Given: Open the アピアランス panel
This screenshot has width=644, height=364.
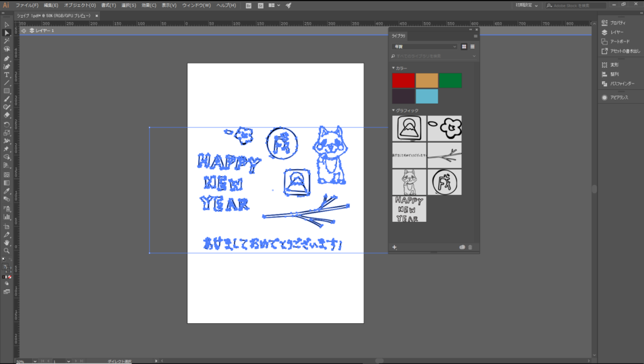Looking at the screenshot, I should coord(615,97).
